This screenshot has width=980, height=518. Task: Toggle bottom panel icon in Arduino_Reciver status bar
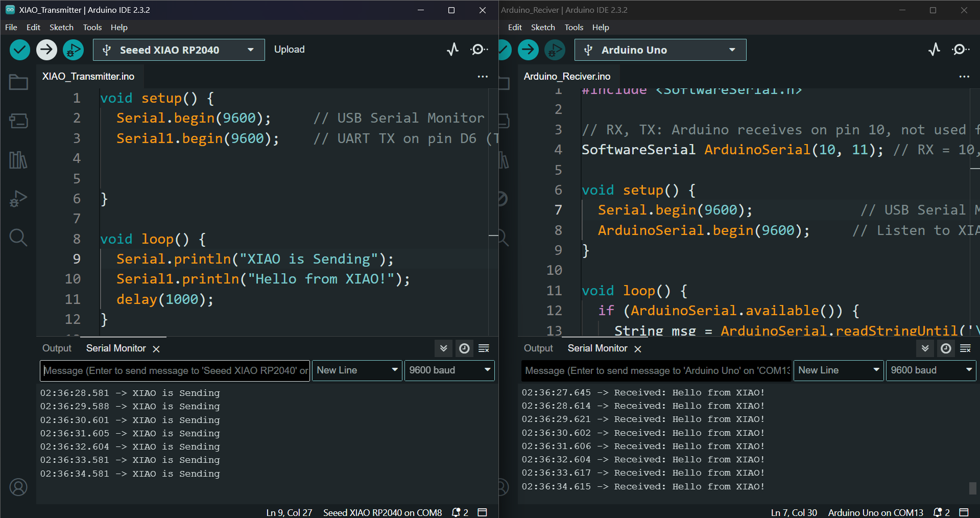[964, 512]
